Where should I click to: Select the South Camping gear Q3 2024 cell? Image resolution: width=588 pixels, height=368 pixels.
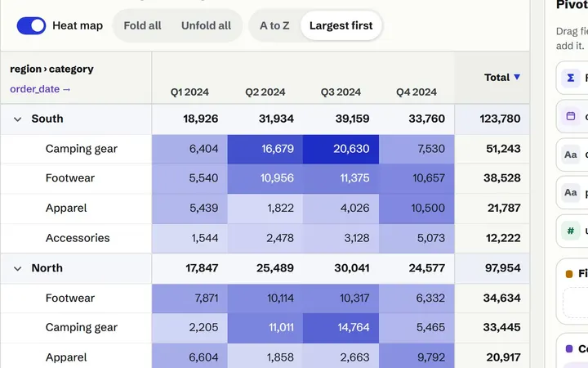pos(341,149)
